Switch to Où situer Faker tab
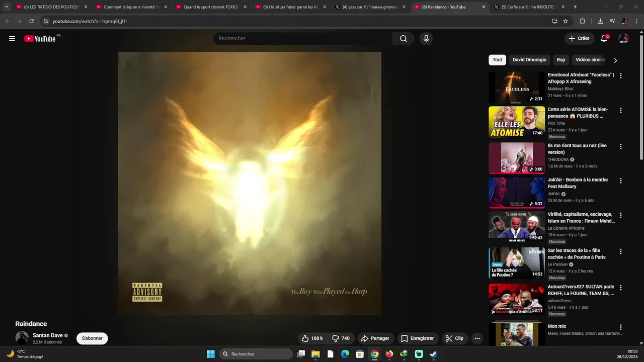 290,7
